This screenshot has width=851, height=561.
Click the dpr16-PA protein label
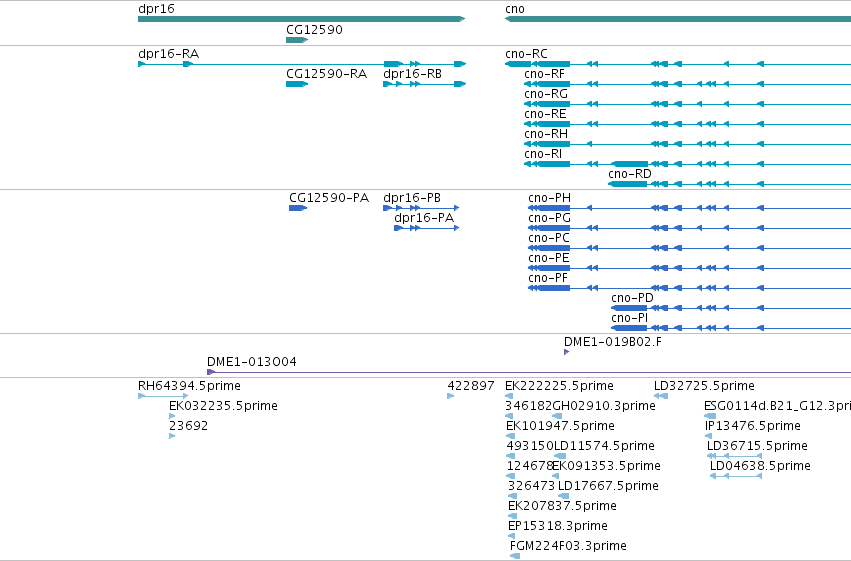[x=424, y=218]
